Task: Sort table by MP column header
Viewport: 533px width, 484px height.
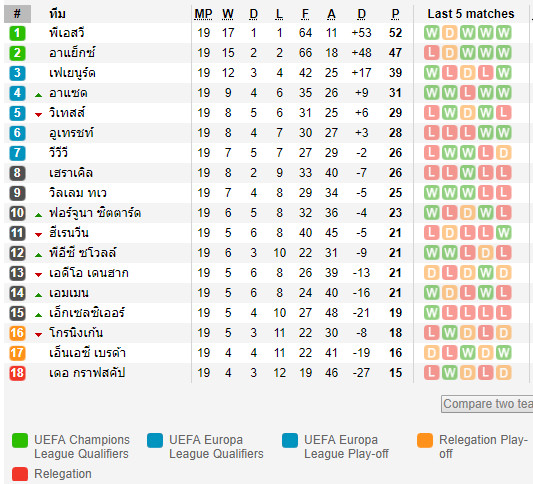Action: point(203,14)
